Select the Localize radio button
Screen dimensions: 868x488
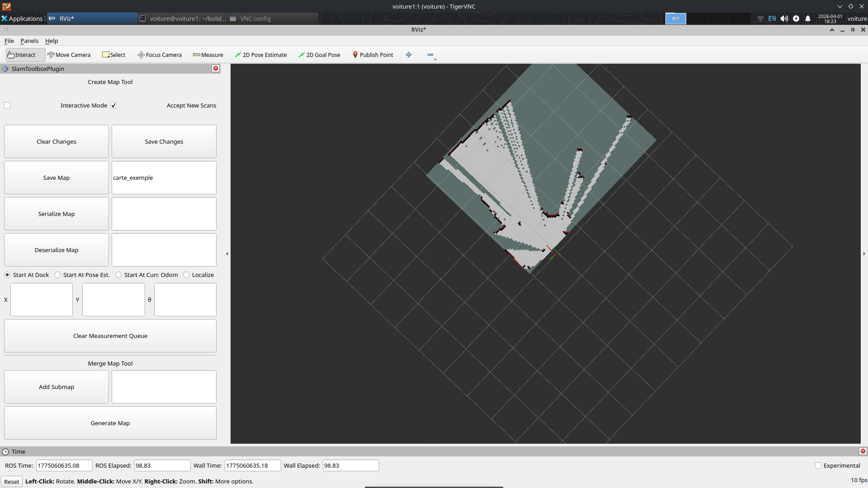tap(186, 275)
